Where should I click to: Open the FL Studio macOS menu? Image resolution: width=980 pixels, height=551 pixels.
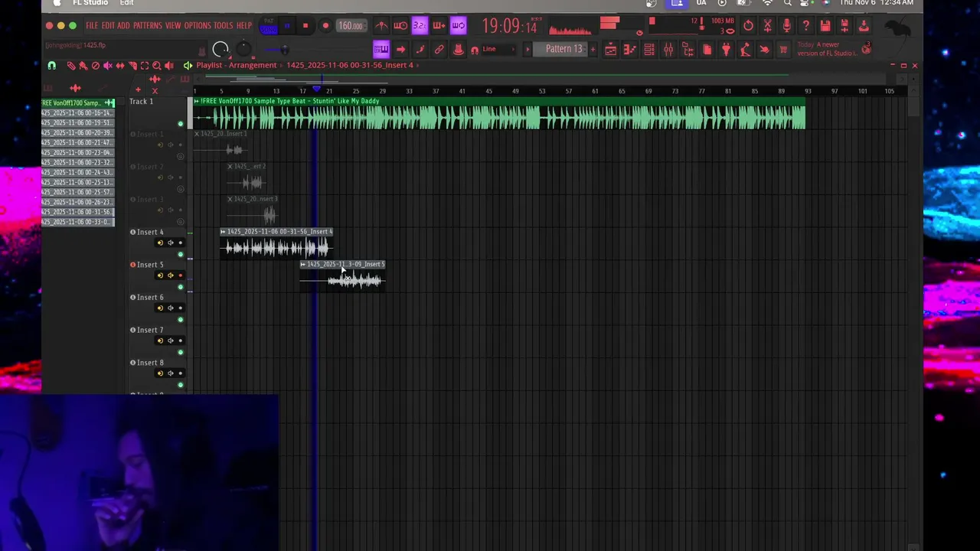90,3
